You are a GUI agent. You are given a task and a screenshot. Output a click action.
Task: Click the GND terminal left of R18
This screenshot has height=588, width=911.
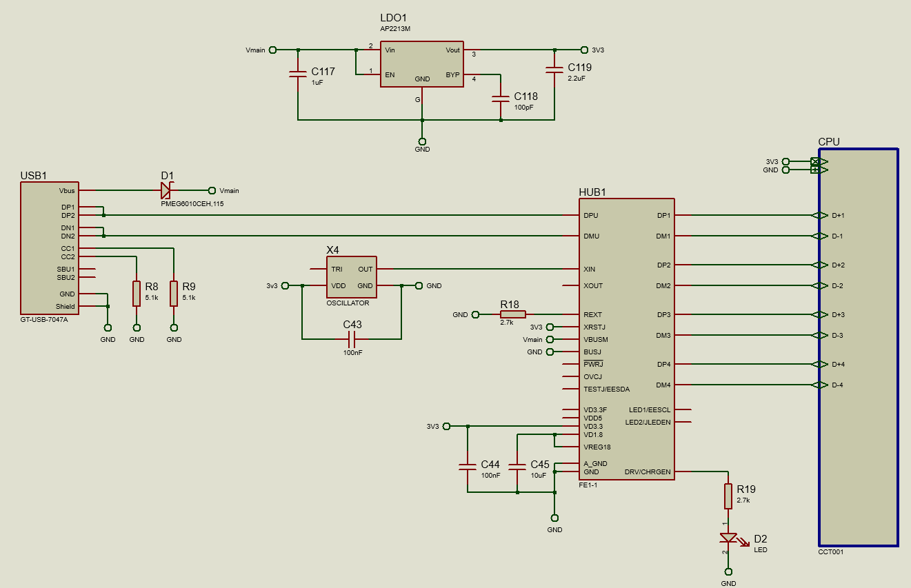pyautogui.click(x=476, y=314)
